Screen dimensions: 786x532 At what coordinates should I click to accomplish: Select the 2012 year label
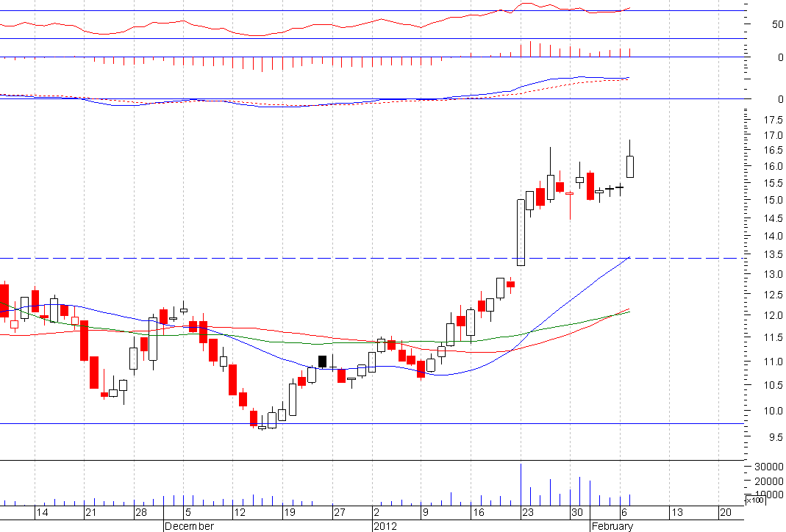[385, 527]
